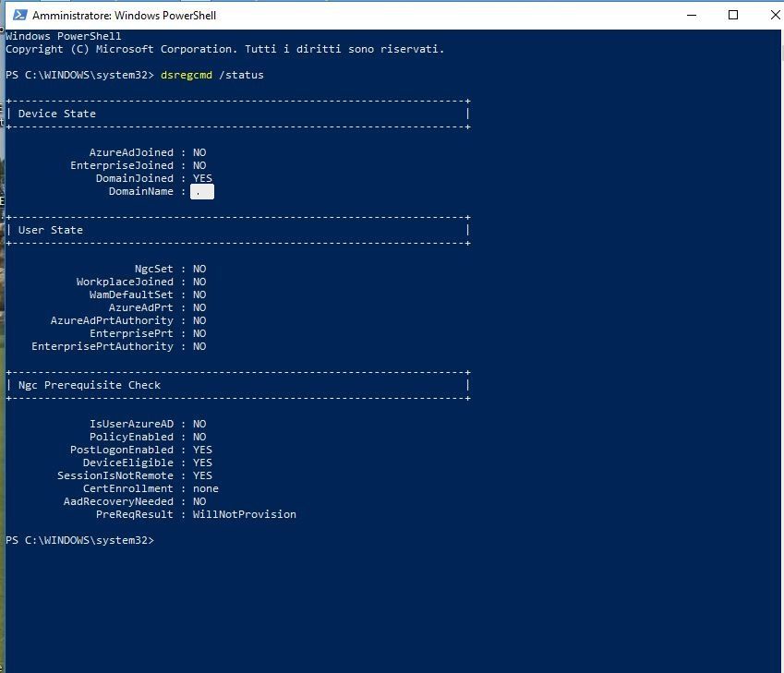Click the YES value next to DomainJoined
This screenshot has height=673, width=784.
coord(202,178)
